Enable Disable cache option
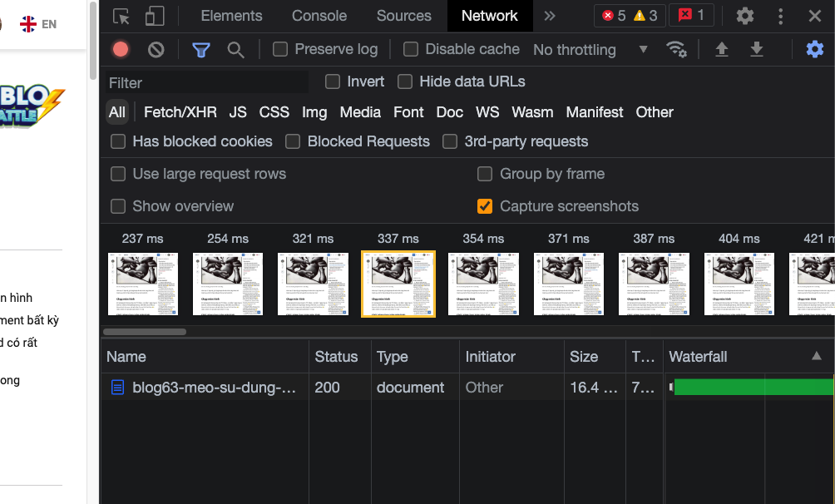 coord(410,49)
